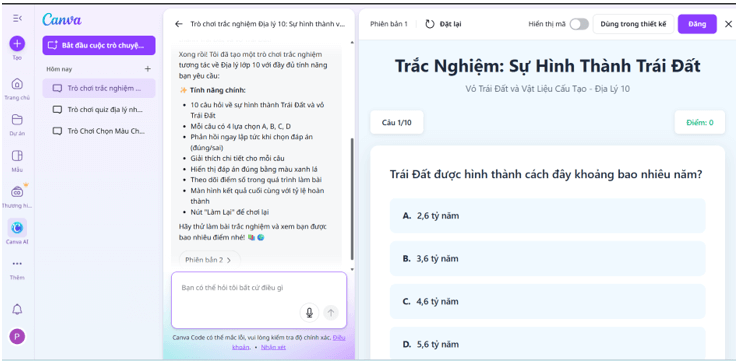The image size is (741, 361).
Task: Click the Điểm: 0 score badge
Action: (699, 122)
